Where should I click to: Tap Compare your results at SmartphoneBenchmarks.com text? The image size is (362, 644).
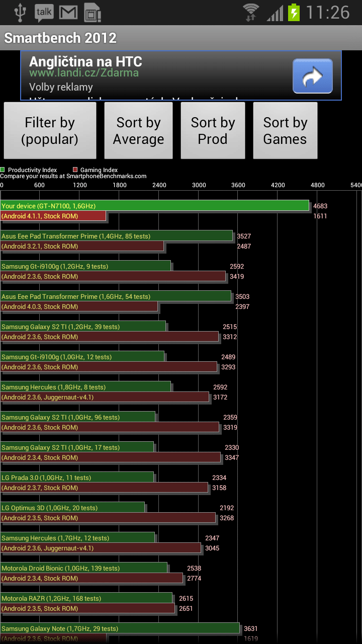[x=73, y=176]
